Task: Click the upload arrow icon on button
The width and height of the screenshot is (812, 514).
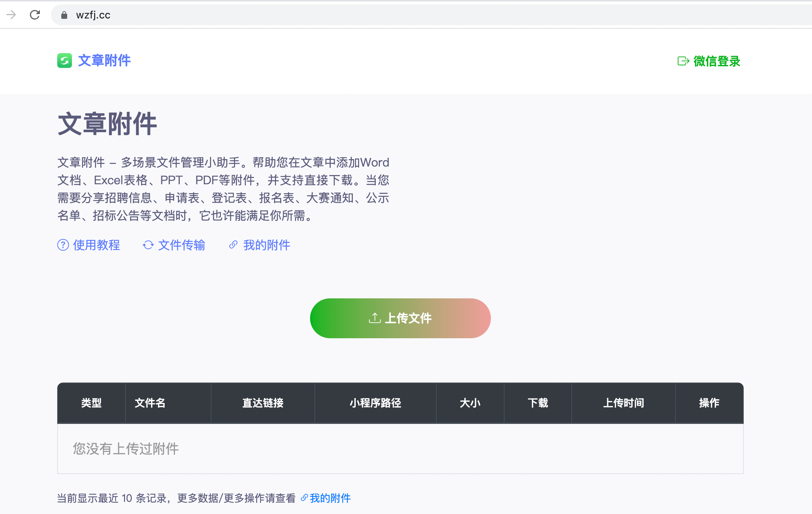Action: pyautogui.click(x=375, y=318)
